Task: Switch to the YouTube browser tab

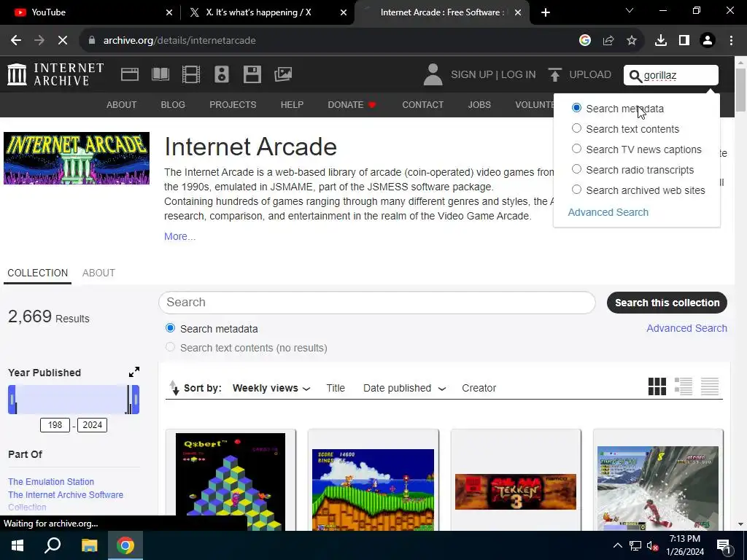Action: pos(89,12)
